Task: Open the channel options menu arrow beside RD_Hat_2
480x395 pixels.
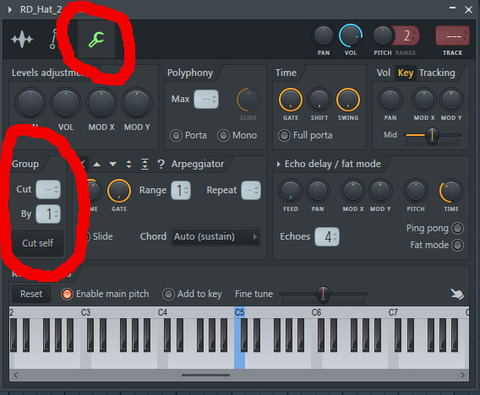Action: pyautogui.click(x=10, y=10)
